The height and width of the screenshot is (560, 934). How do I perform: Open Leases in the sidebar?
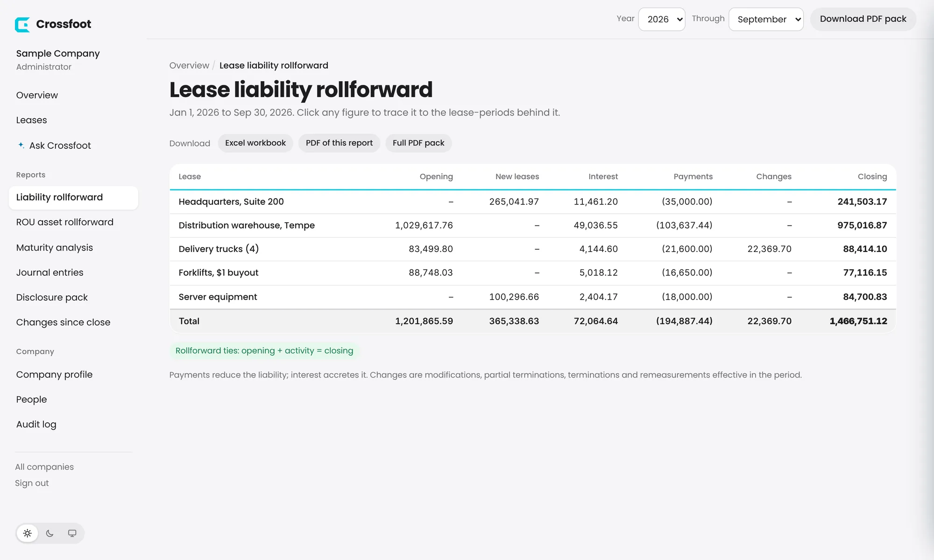[31, 120]
